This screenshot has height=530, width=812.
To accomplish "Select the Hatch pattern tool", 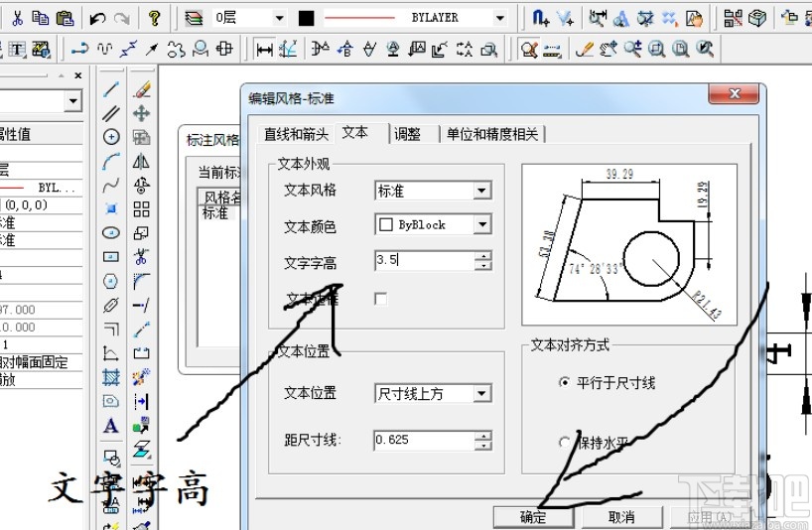I will point(111,377).
